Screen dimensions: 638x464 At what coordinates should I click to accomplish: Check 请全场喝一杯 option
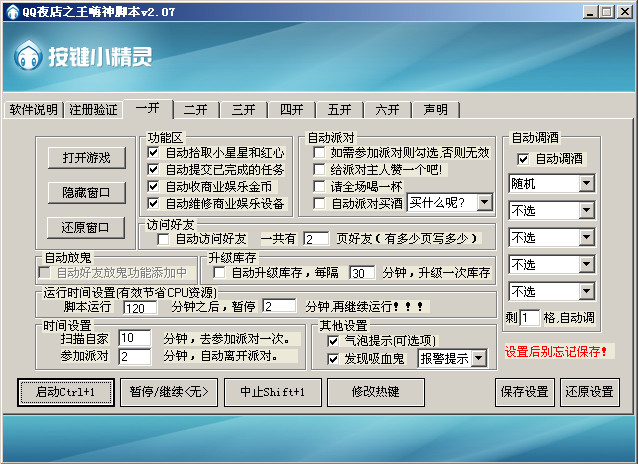click(319, 186)
